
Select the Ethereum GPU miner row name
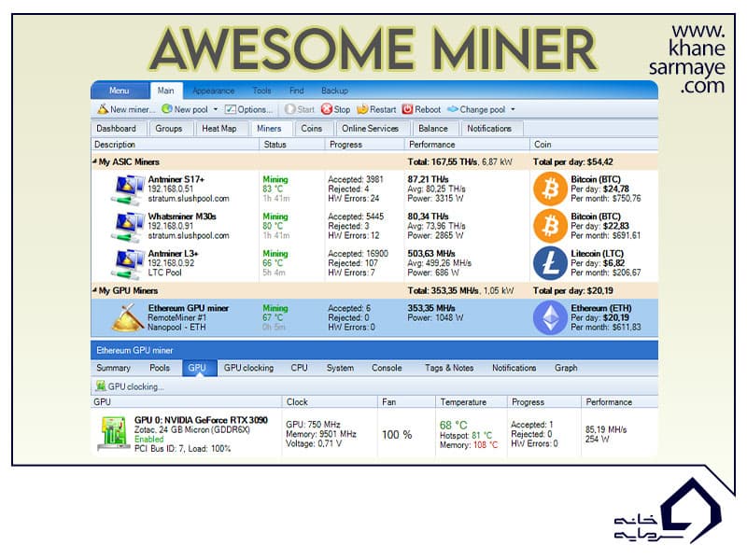click(x=189, y=308)
